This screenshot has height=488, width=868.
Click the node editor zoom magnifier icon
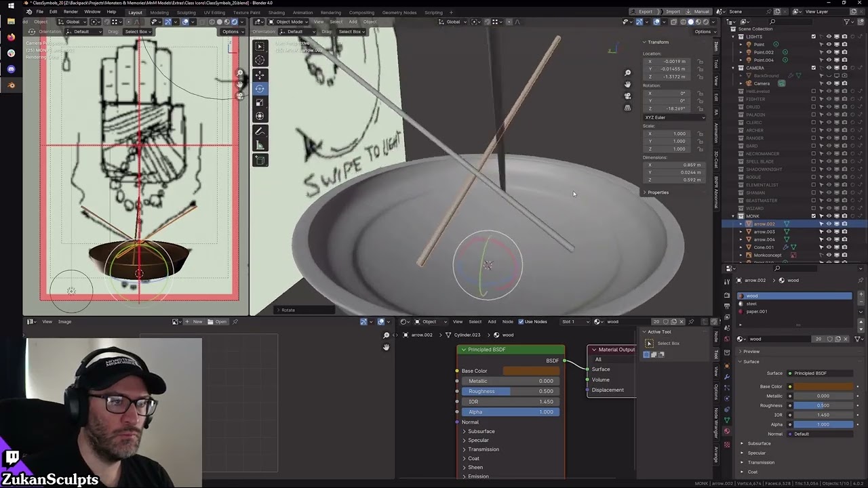point(386,335)
